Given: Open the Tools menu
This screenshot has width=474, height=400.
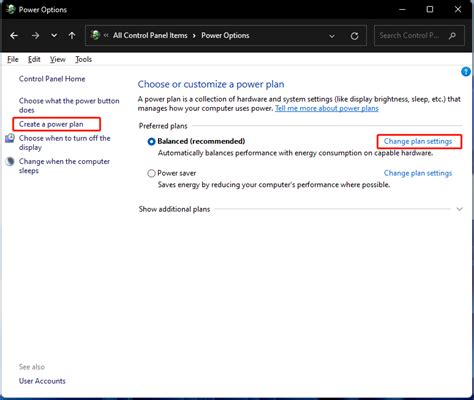Looking at the screenshot, I should coord(83,59).
